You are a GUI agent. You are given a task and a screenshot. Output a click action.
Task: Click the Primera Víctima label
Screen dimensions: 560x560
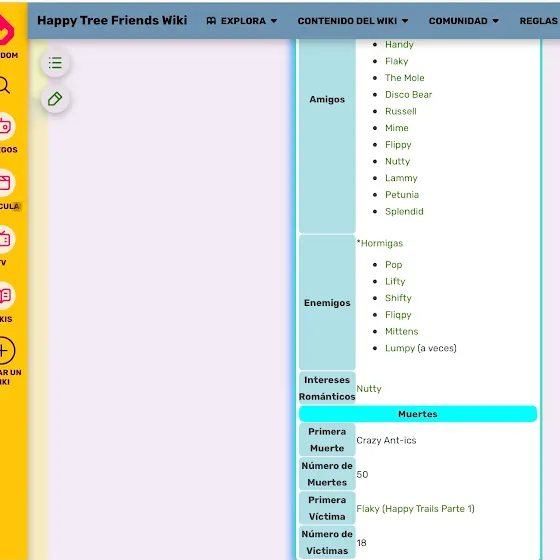327,508
